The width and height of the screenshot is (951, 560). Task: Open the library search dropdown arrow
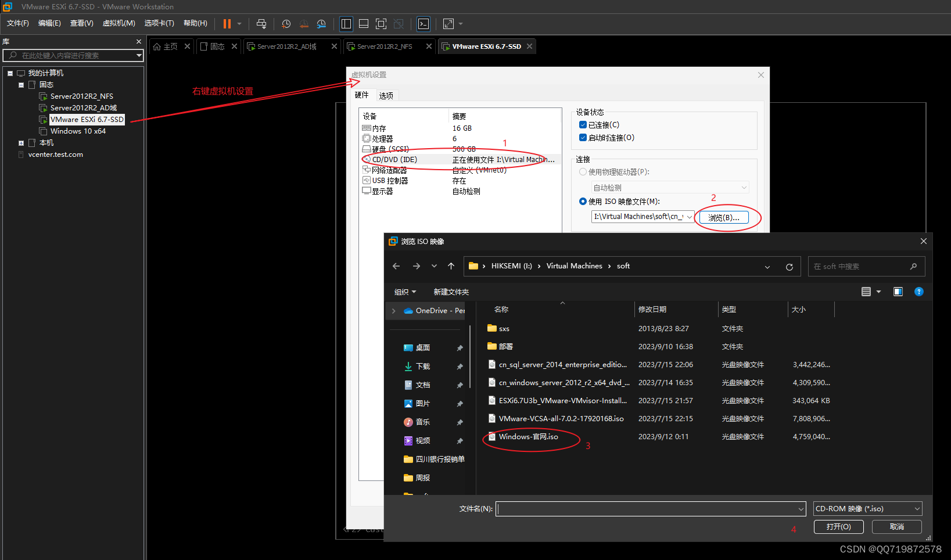tap(139, 56)
